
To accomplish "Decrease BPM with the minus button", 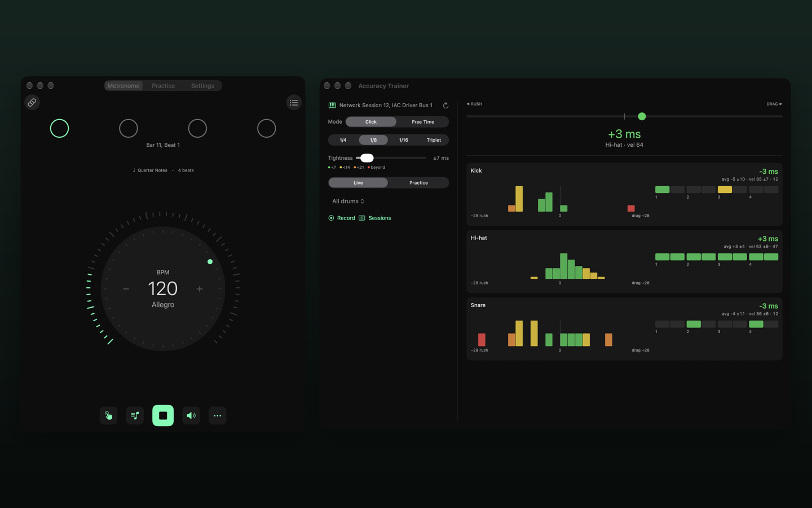I will 126,289.
